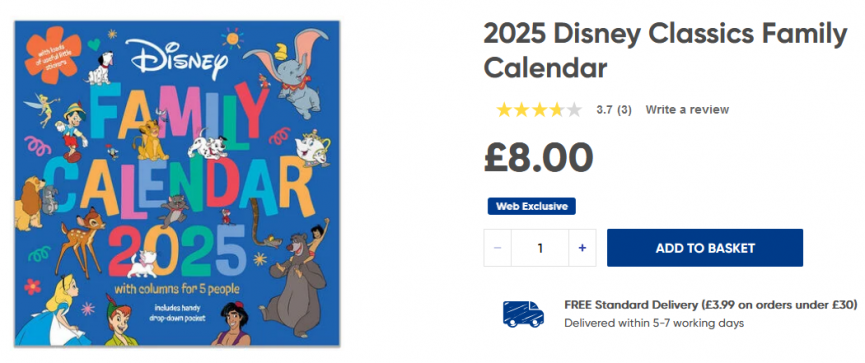Decrease quantity with the minus button
This screenshot has width=865, height=363.
click(498, 248)
